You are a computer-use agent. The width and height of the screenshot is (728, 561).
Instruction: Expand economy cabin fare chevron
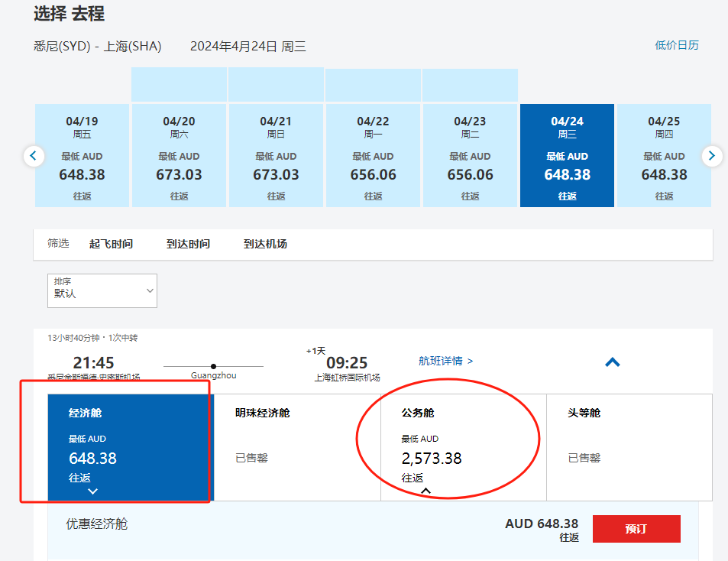[x=93, y=491]
